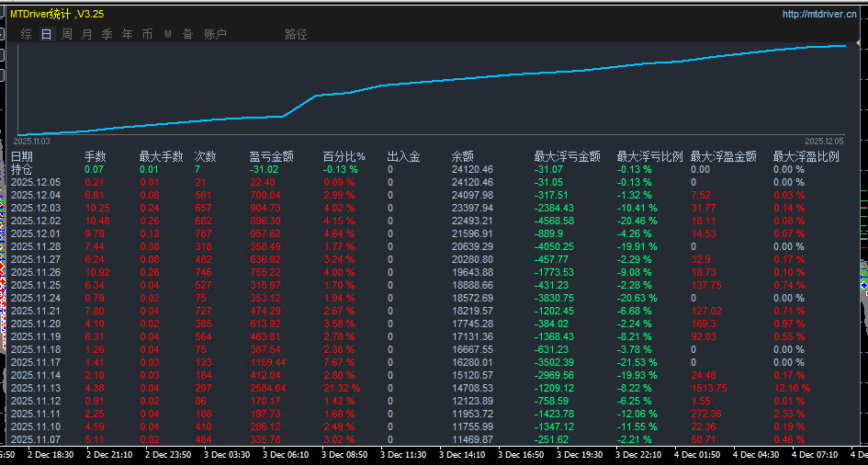
Task: Click the 路径 path tab
Action: (x=296, y=34)
